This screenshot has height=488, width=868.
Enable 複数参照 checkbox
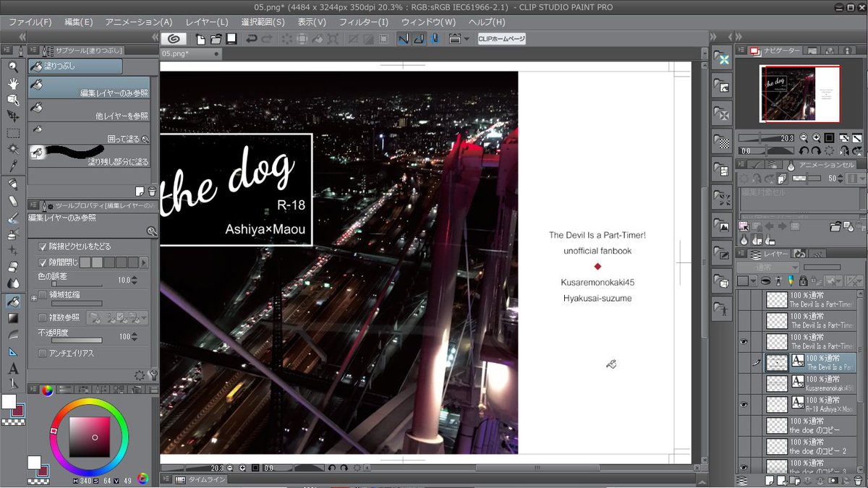coord(43,317)
